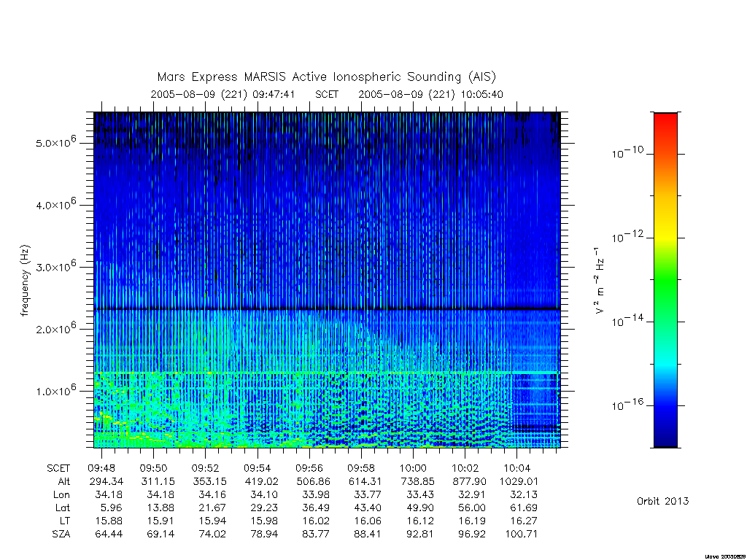Click altitude value 1029.01
The width and height of the screenshot is (747, 560).
tap(519, 481)
